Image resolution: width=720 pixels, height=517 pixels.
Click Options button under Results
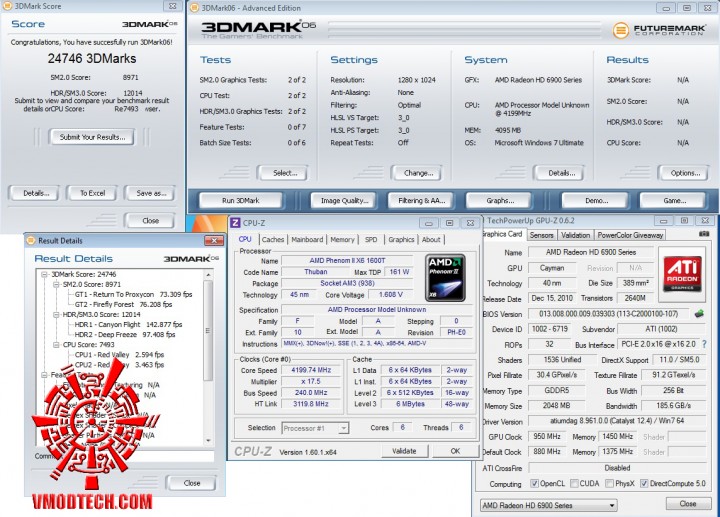pyautogui.click(x=685, y=173)
